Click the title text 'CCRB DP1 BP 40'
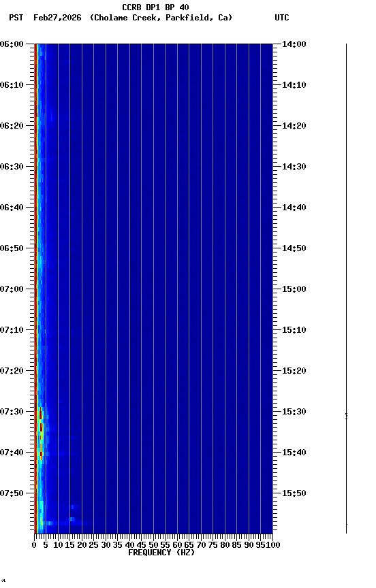Screen dimensions: 376x588 pyautogui.click(x=155, y=7)
